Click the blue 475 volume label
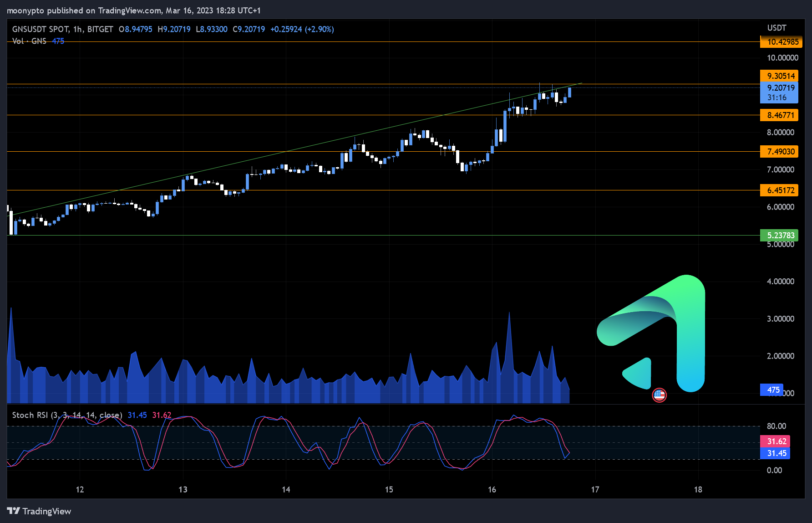 [x=772, y=390]
